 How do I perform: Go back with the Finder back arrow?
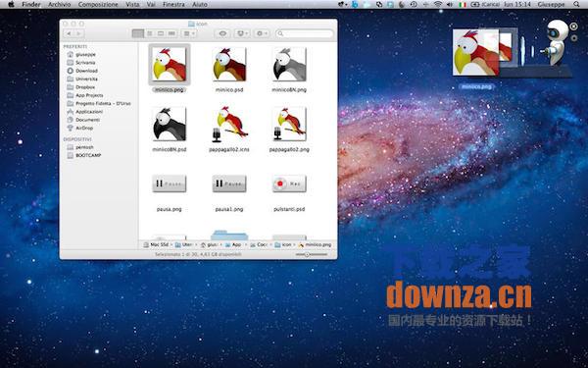click(x=69, y=33)
